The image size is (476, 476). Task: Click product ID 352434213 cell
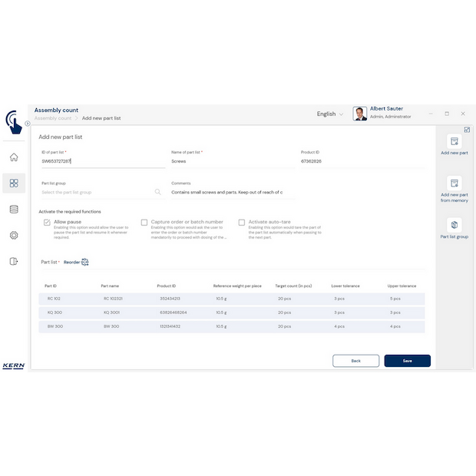click(x=170, y=299)
